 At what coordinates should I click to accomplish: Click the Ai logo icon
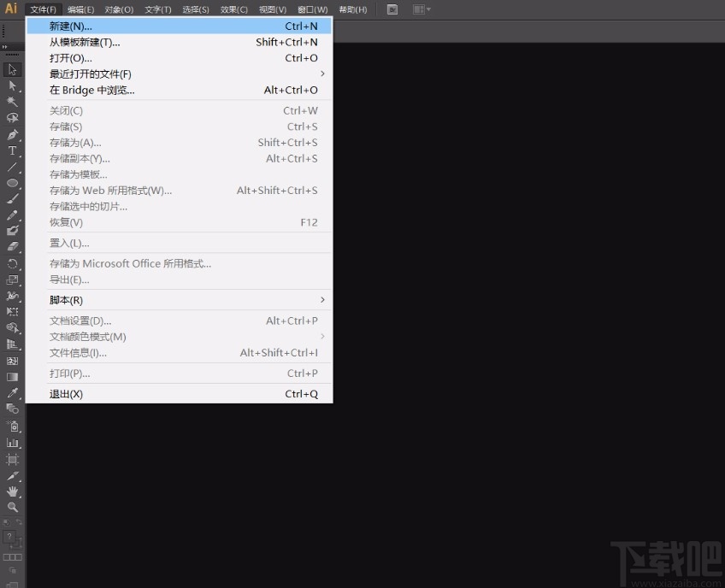pyautogui.click(x=11, y=9)
